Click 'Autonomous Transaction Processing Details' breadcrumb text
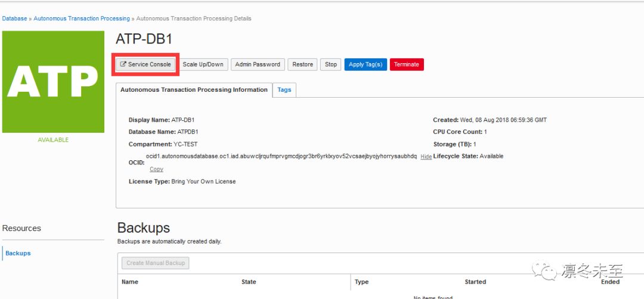This screenshot has width=644, height=299. [x=194, y=18]
